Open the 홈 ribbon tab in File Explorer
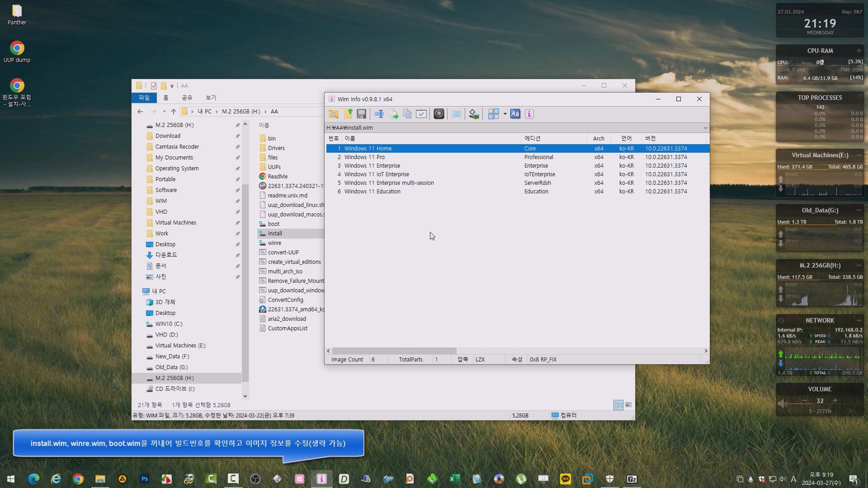Image resolution: width=868 pixels, height=488 pixels. (166, 98)
